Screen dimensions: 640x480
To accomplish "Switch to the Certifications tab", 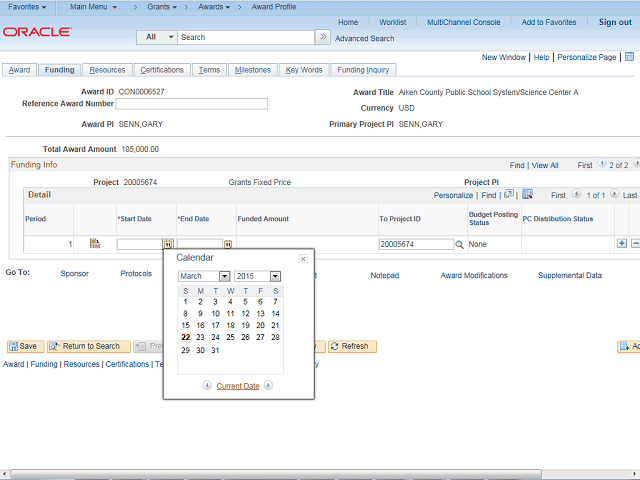I will 162,70.
